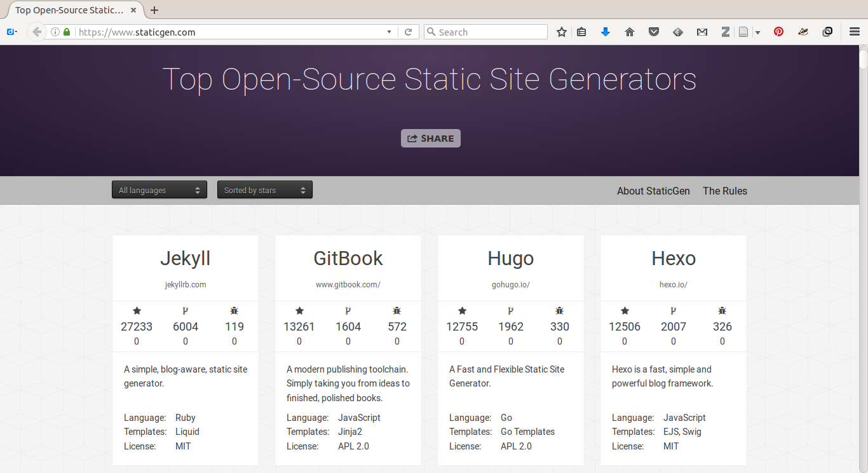Expand the URL bar history dropdown arrow
The image size is (868, 473).
tap(390, 32)
